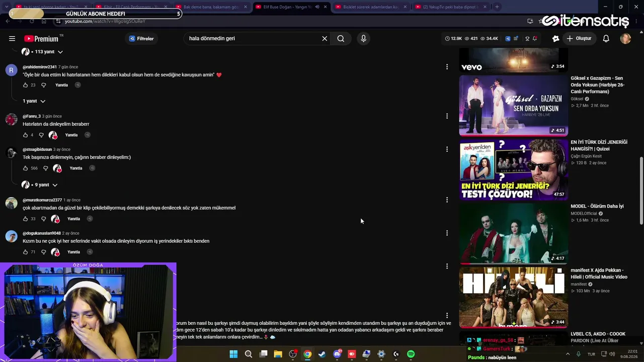644x362 pixels.
Task: Open @stoagibidusun channel link
Action: coord(37,149)
